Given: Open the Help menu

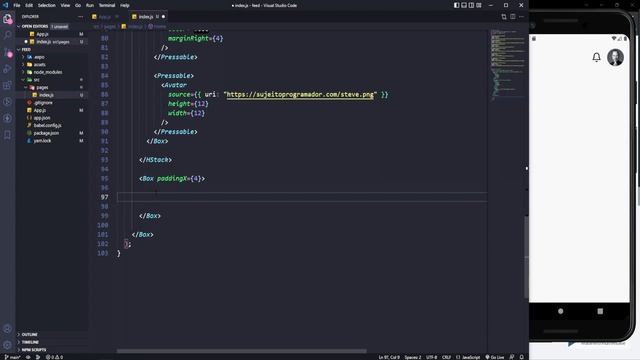Looking at the screenshot, I should pyautogui.click(x=124, y=5).
